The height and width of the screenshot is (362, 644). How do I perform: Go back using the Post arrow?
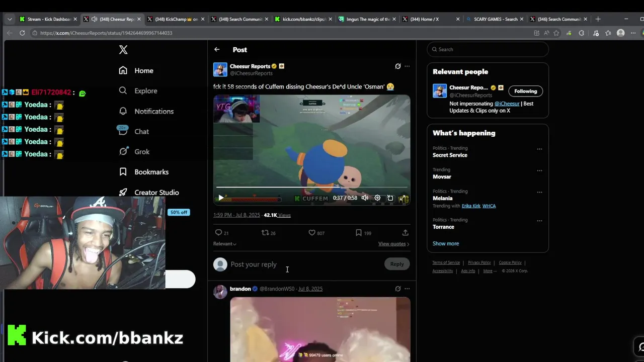point(217,49)
